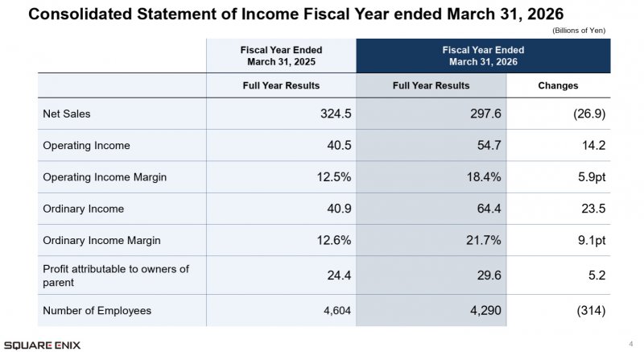Select the 18.4% margin cell
Screen dimensions: 644x352
[x=484, y=177]
